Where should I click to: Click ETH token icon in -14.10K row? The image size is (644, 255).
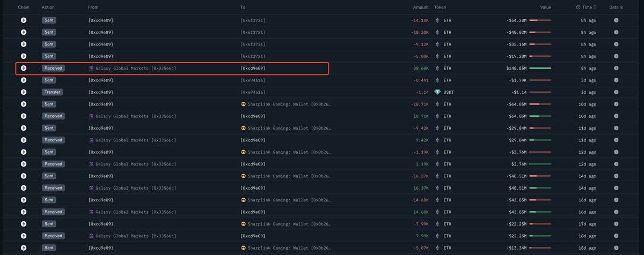(x=437, y=20)
